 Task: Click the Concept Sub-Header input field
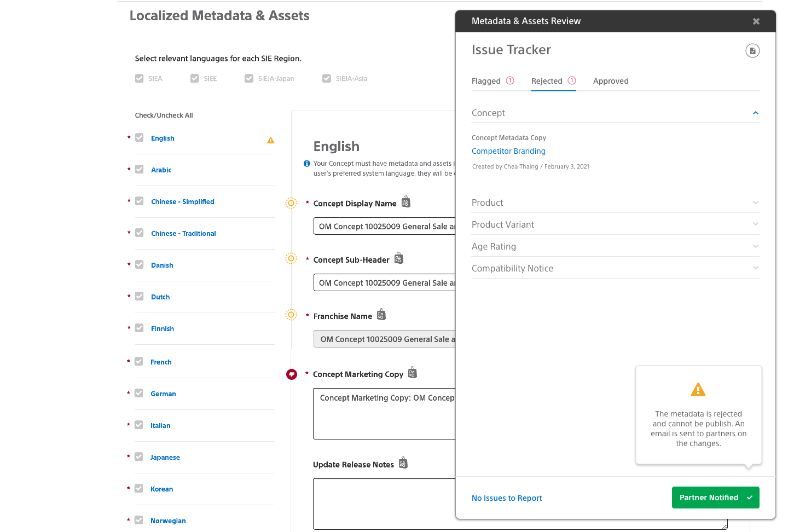click(385, 282)
